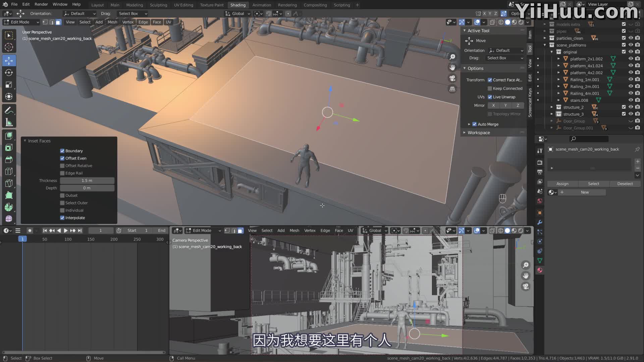Click the zoom magnifier icon in main viewport
This screenshot has height=362, width=644.
coord(452,57)
